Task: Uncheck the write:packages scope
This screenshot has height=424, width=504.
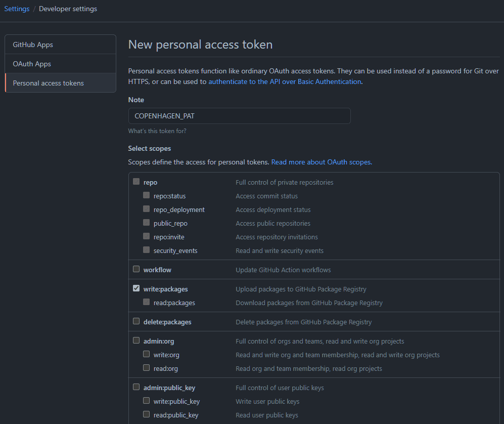Action: [136, 288]
